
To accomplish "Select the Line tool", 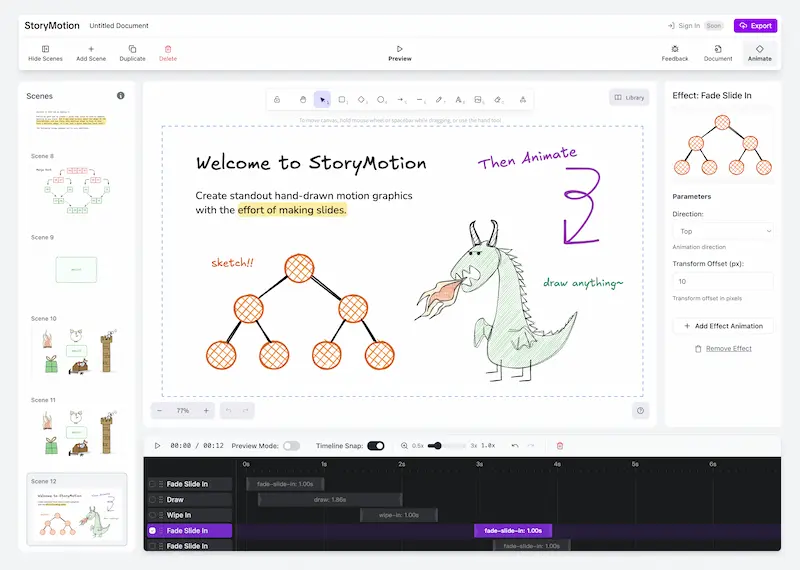I will (420, 100).
